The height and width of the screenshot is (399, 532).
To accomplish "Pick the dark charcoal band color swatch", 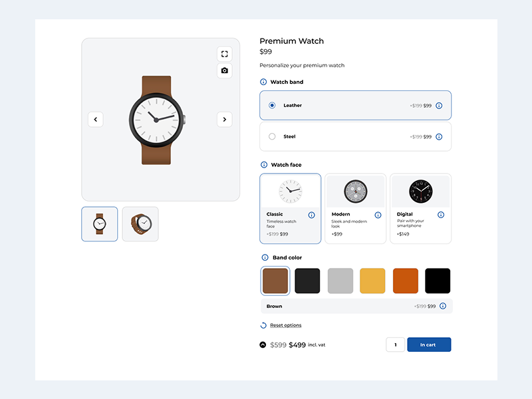I will 307,281.
